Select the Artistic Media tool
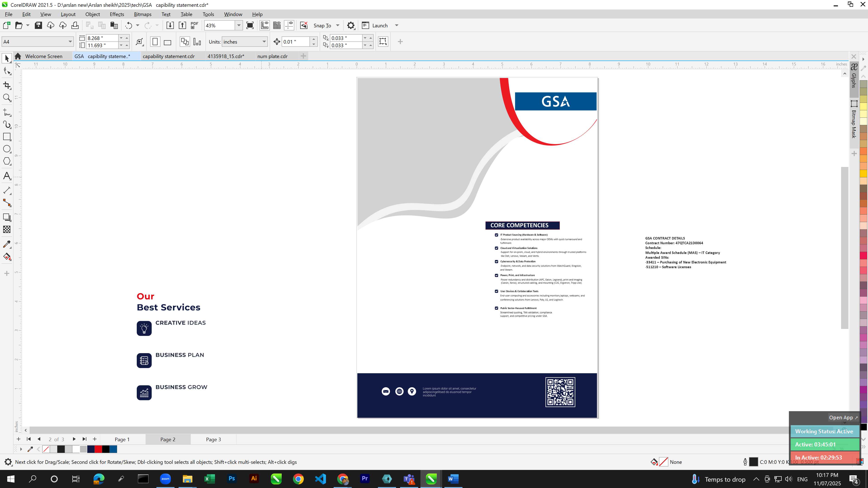 (7, 124)
